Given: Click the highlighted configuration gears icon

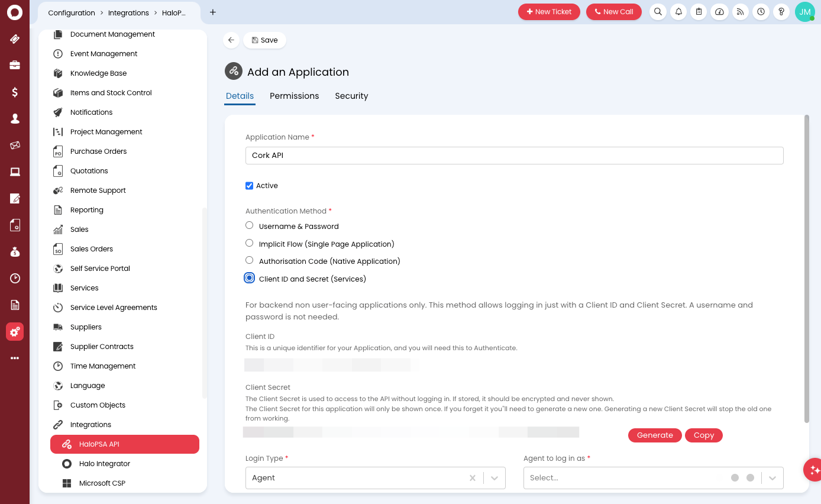Looking at the screenshot, I should 15,331.
